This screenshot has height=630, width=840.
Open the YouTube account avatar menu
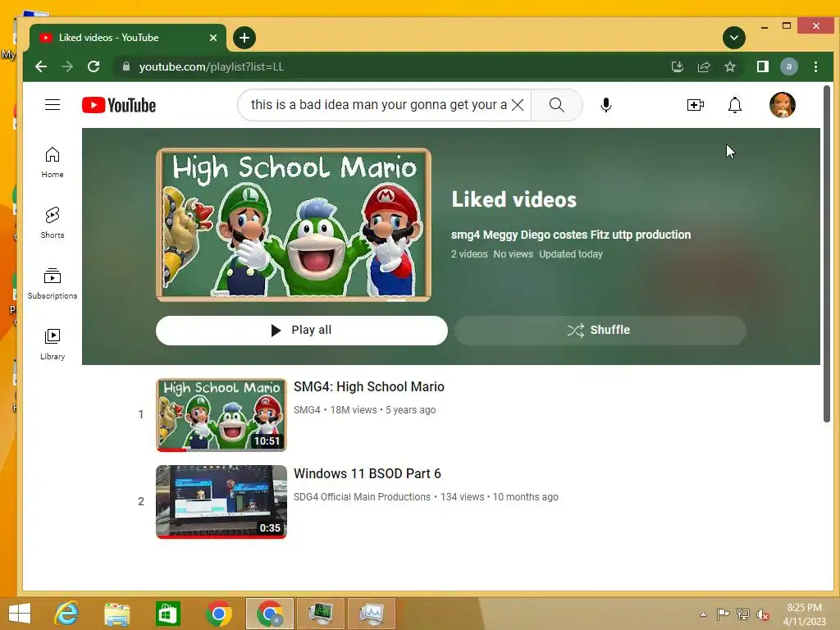[782, 105]
